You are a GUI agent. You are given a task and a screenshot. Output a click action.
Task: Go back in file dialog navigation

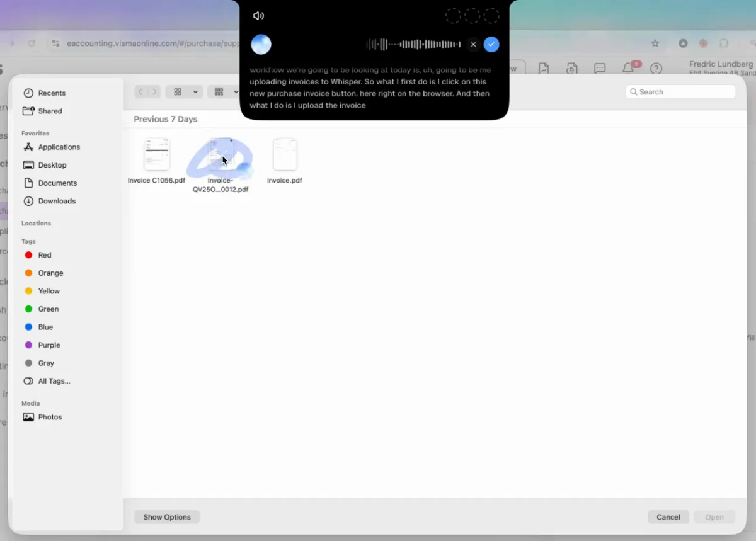click(x=140, y=92)
